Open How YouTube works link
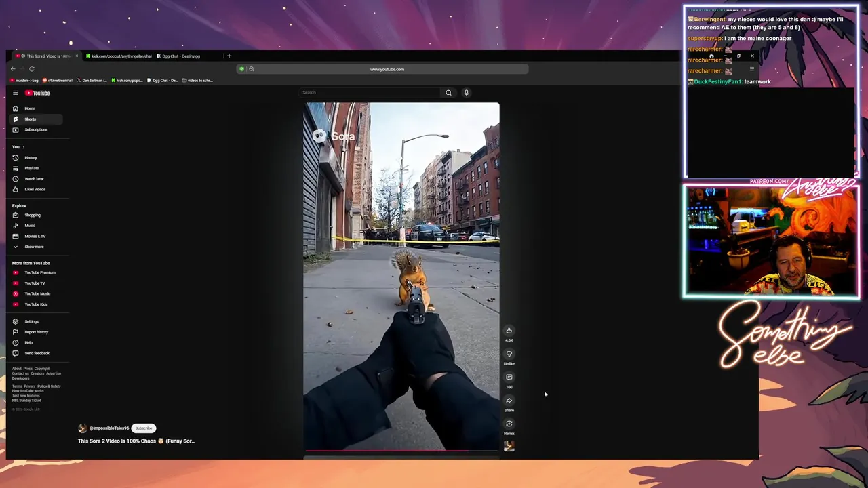The image size is (868, 488). [28, 391]
